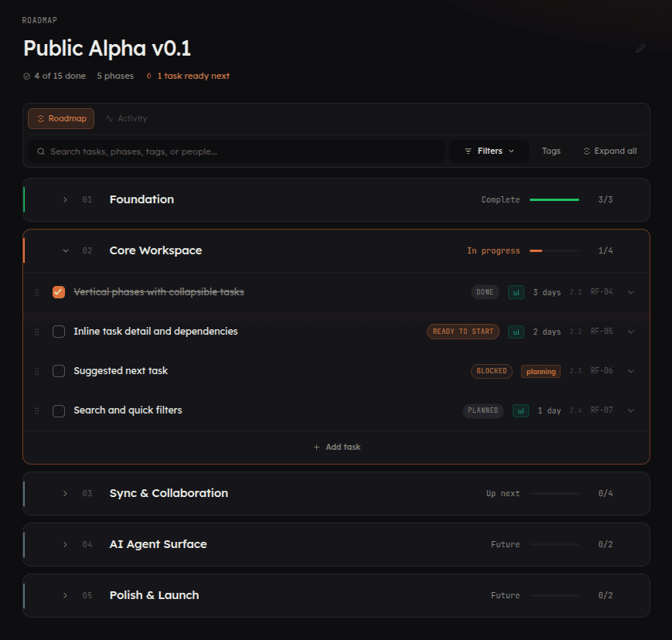
Task: Switch to the Activity tab
Action: click(126, 119)
